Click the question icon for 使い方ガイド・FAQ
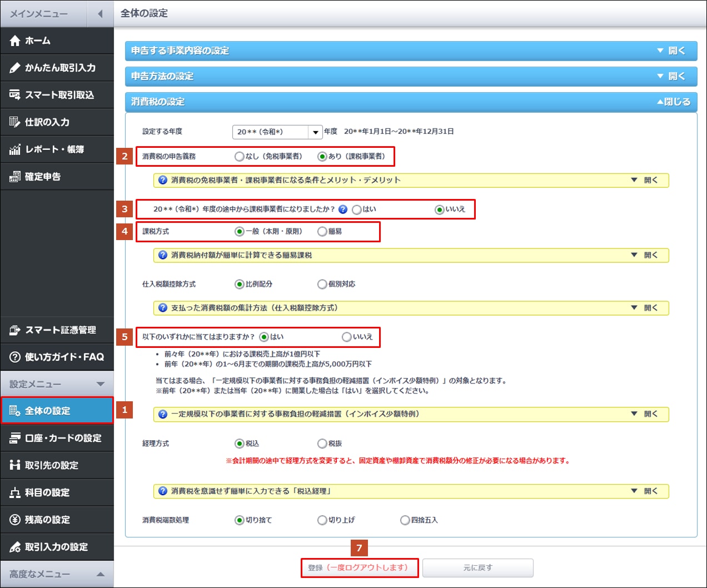 (15, 357)
